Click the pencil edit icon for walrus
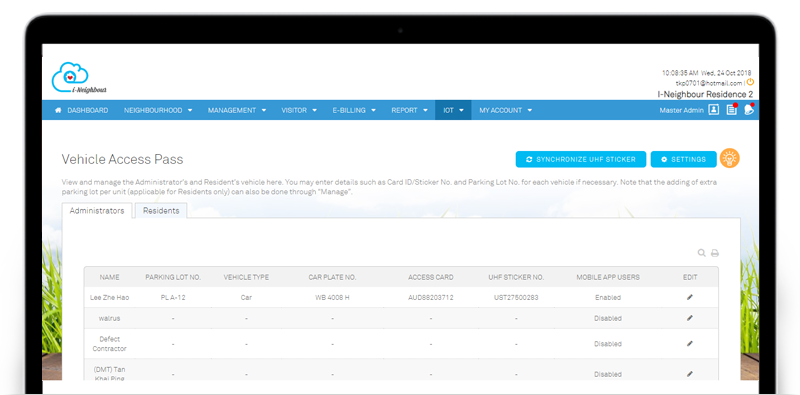 pos(690,318)
